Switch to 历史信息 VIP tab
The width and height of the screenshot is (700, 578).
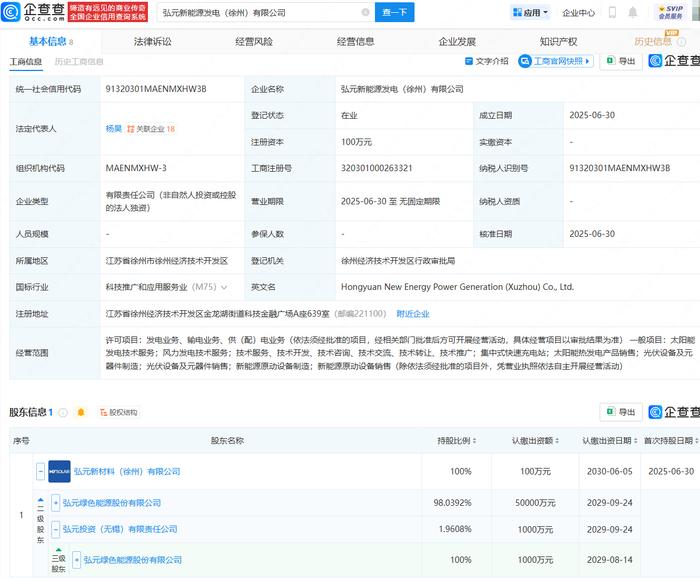pos(653,42)
